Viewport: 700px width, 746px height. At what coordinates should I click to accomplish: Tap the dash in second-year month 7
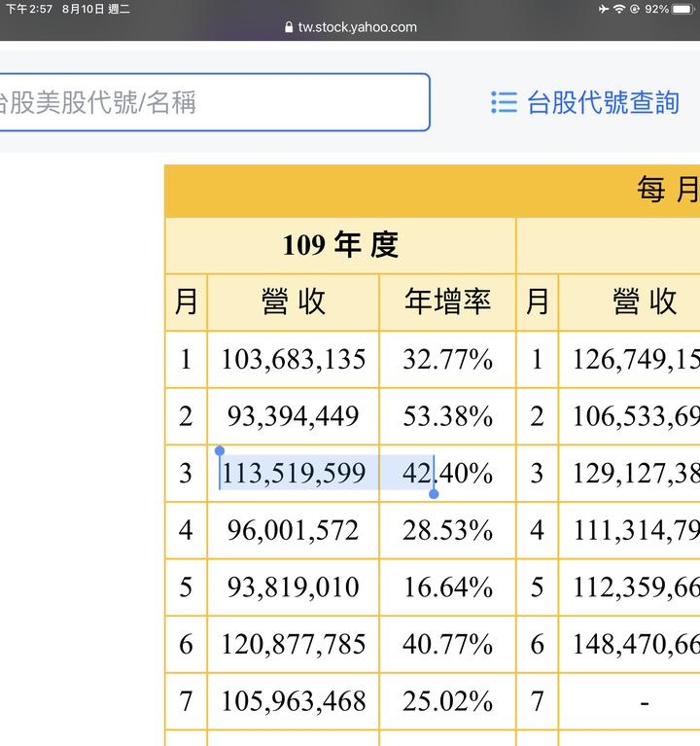pos(645,702)
